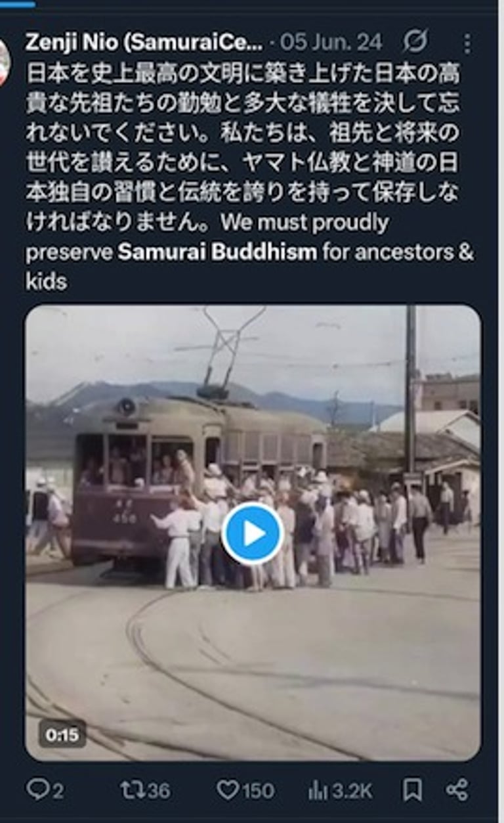Click the 3.2K views count
The height and width of the screenshot is (823, 504).
[352, 791]
